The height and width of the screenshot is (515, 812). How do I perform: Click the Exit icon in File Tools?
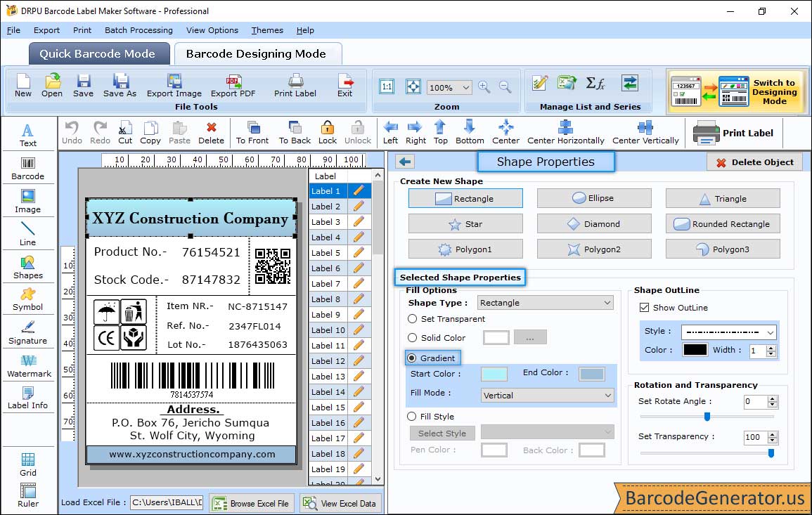(x=345, y=86)
